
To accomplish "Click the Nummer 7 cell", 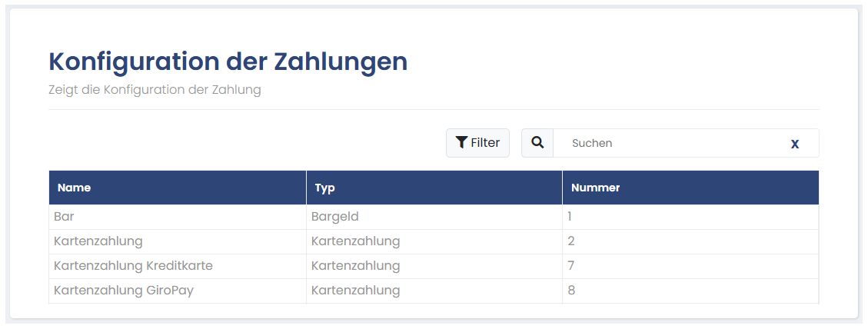I will (x=571, y=266).
